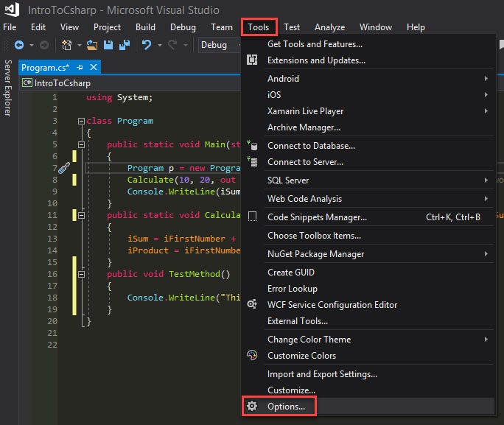504x425 pixels.
Task: Expand the NuGet Package Manager submenu
Action: click(x=486, y=254)
